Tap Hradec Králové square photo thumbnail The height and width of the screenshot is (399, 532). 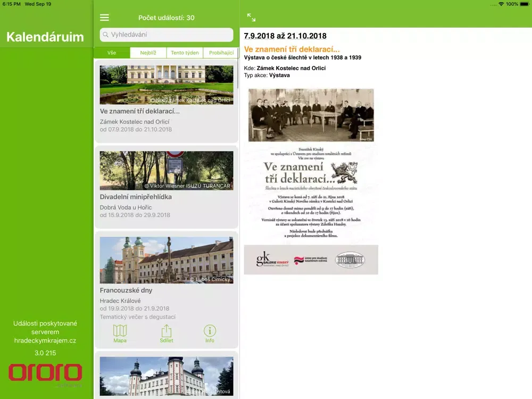[166, 260]
